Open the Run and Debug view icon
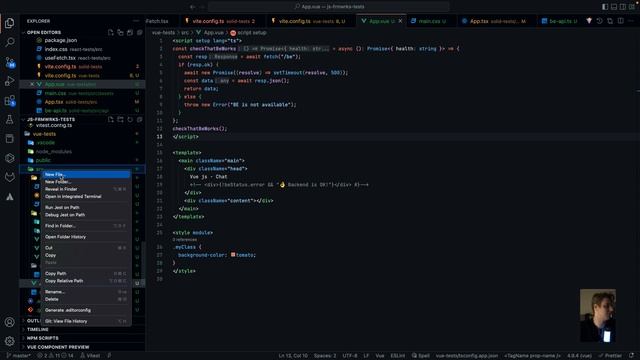 click(10, 81)
